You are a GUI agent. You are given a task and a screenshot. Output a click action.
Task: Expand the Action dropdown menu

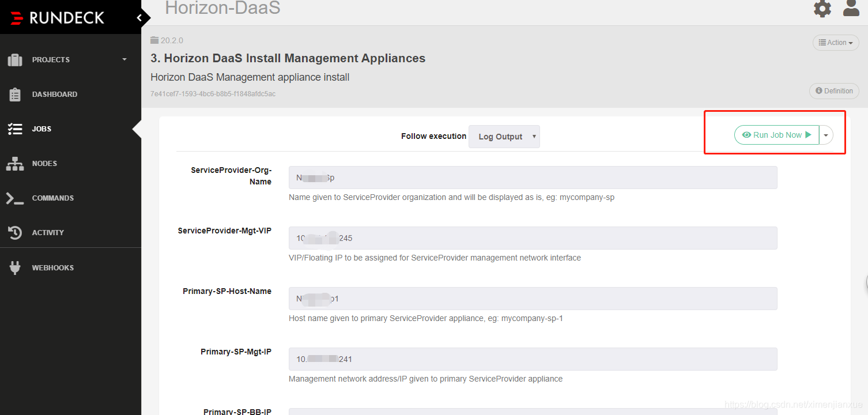835,43
